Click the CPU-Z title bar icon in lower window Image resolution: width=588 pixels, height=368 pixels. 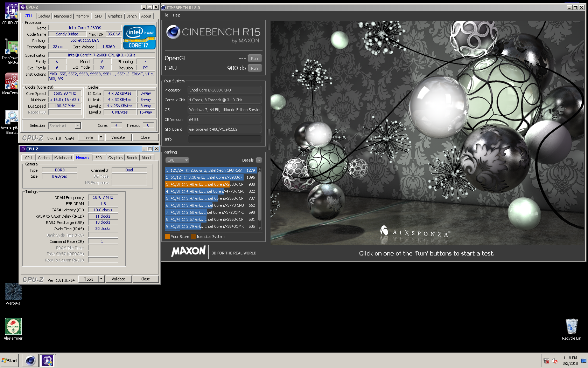[x=23, y=149]
